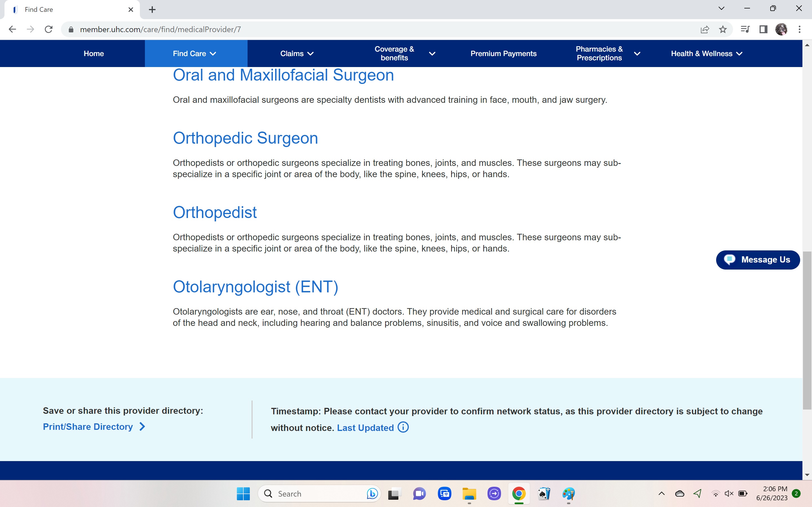Click the Last Updated info icon
The width and height of the screenshot is (812, 507).
402,427
